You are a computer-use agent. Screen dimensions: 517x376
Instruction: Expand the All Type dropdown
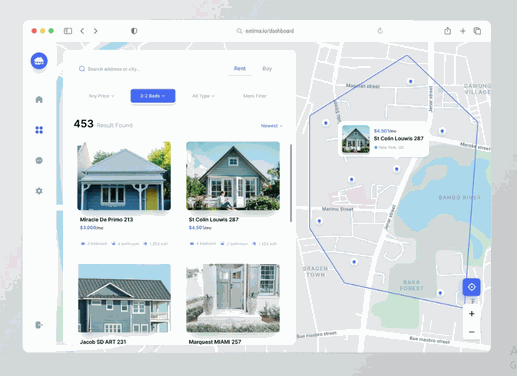(x=203, y=96)
